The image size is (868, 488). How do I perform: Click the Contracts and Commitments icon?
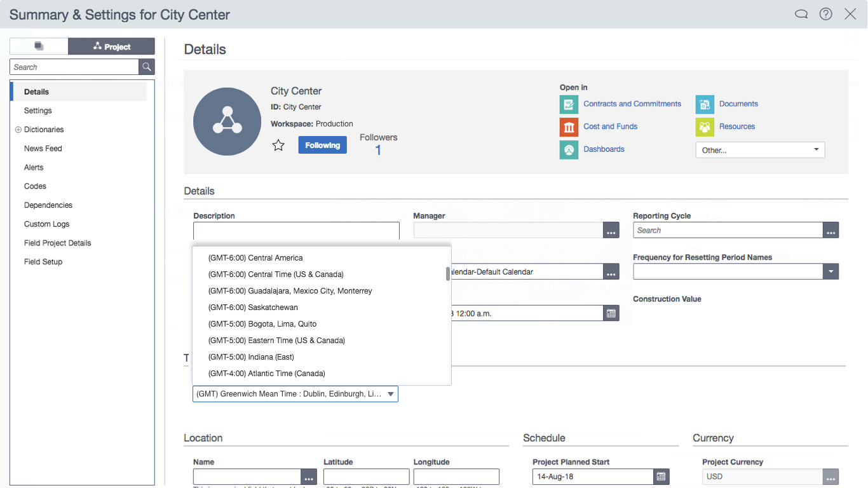pyautogui.click(x=569, y=104)
